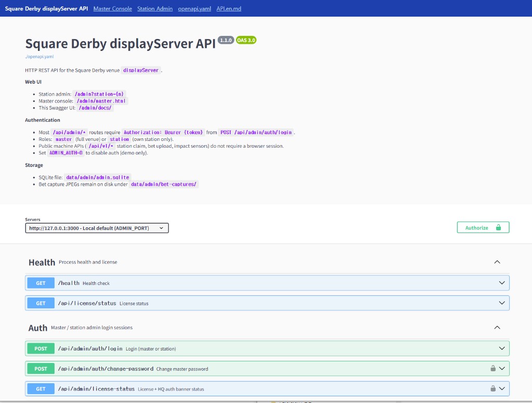This screenshot has width=532, height=403.
Task: Click the /admin/docs/ code text
Action: pos(95,108)
